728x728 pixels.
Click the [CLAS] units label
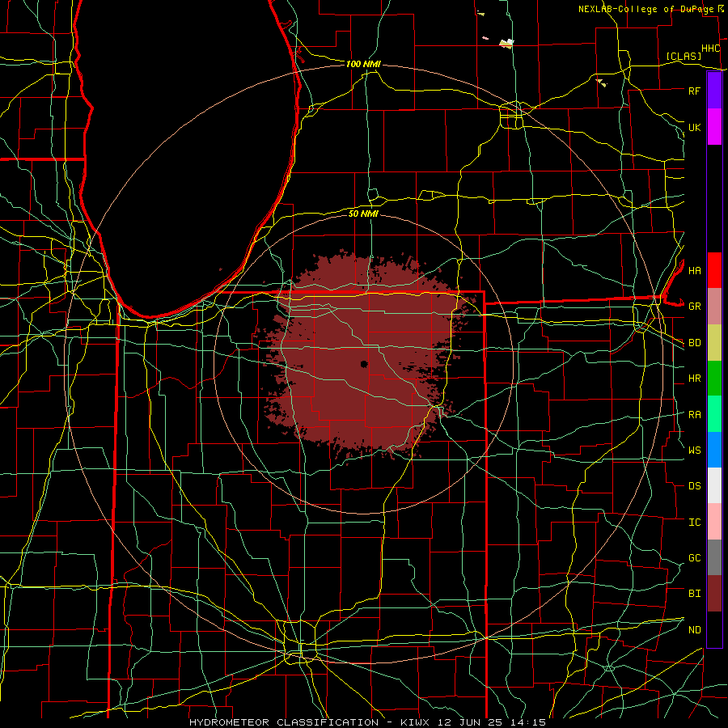pyautogui.click(x=684, y=56)
